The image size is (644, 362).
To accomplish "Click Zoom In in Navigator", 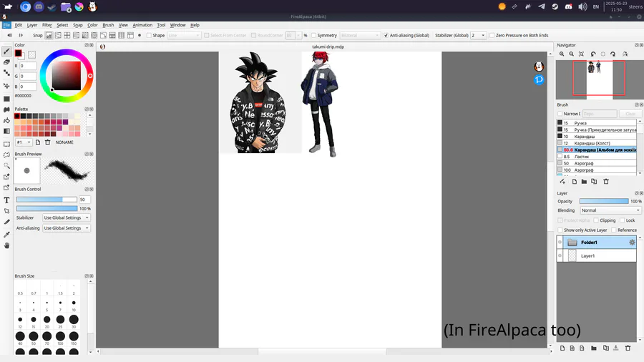I will (562, 54).
